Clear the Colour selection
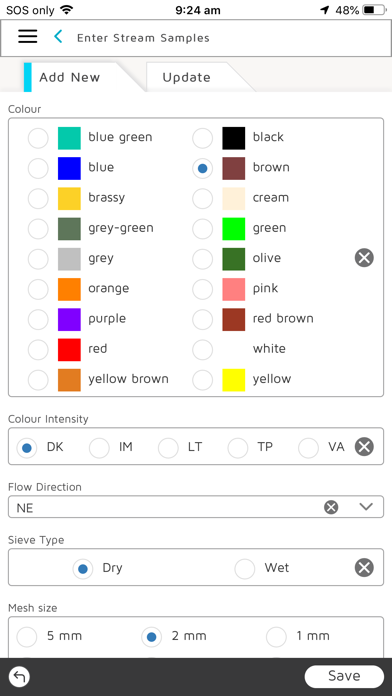 click(x=364, y=257)
